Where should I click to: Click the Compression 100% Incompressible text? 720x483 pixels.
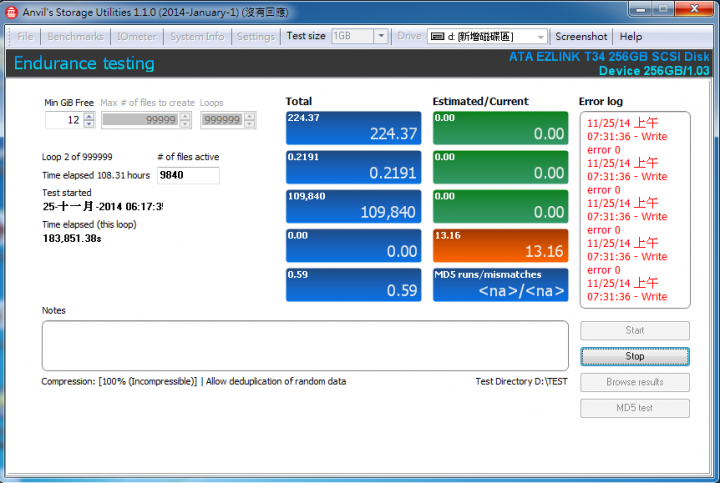click(119, 382)
